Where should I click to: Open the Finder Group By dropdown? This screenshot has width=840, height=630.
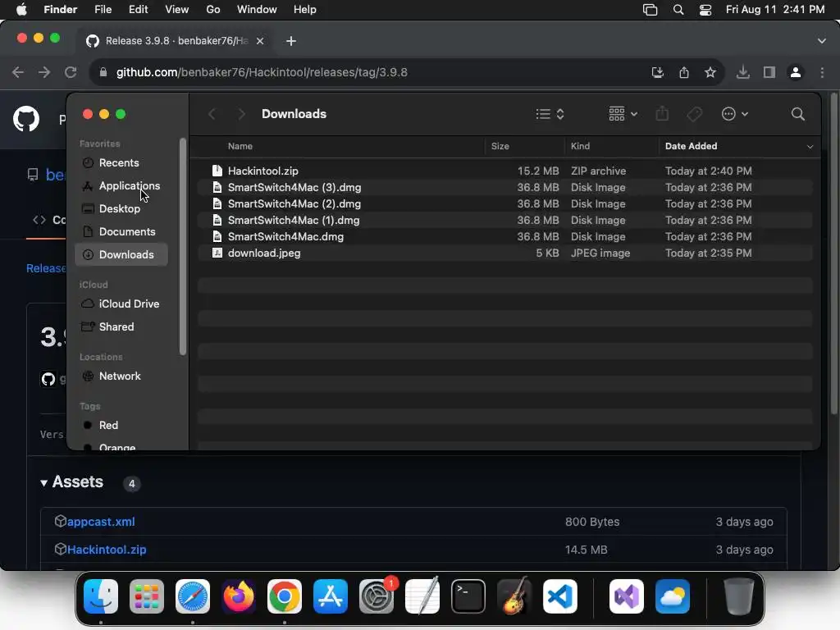click(623, 114)
